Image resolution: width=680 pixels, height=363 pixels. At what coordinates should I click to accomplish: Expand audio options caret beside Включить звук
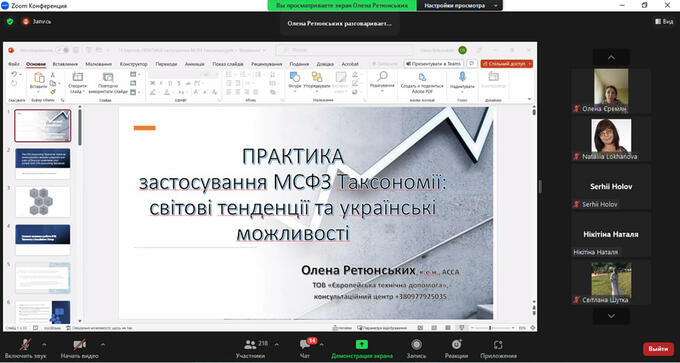44,345
